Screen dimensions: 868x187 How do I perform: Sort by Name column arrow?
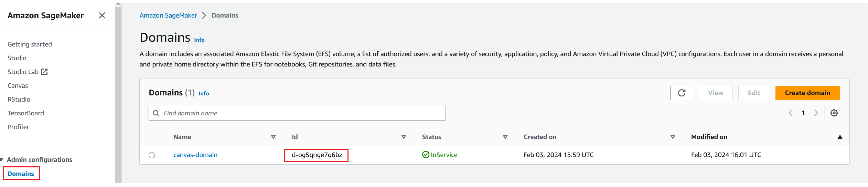(273, 137)
